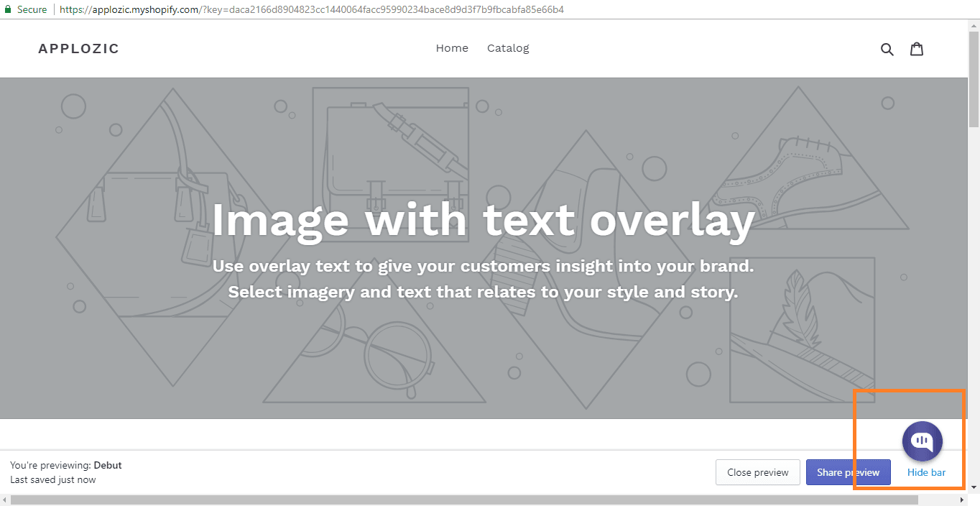The image size is (980, 506).
Task: Click the "Select imagery and text" line
Action: point(483,293)
